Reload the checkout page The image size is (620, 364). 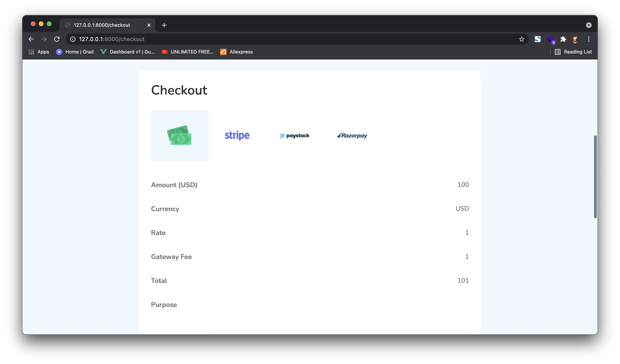(x=57, y=39)
